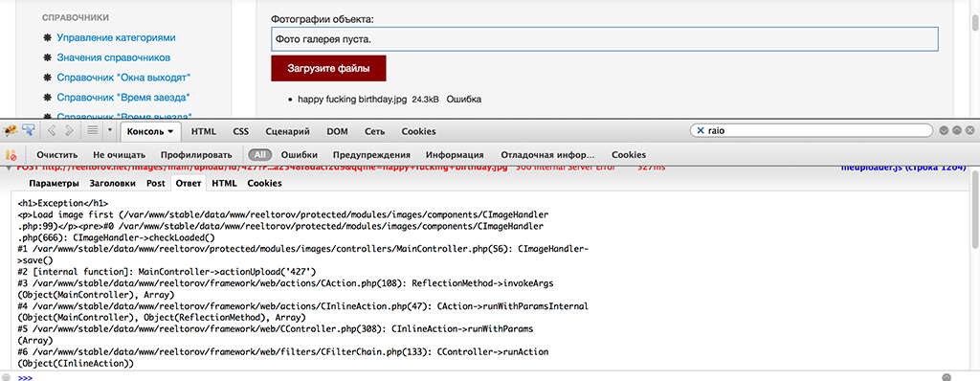
Task: Click the <h1>Exception</h1> response line
Action: click(x=63, y=203)
